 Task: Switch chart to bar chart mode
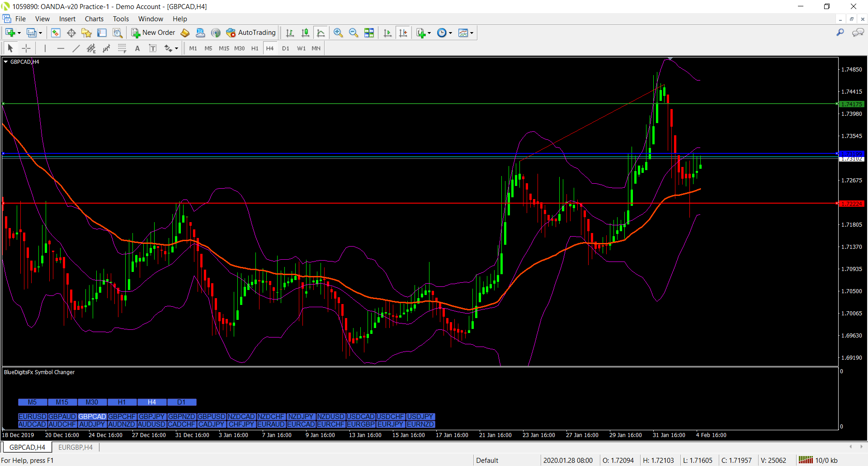pos(290,33)
